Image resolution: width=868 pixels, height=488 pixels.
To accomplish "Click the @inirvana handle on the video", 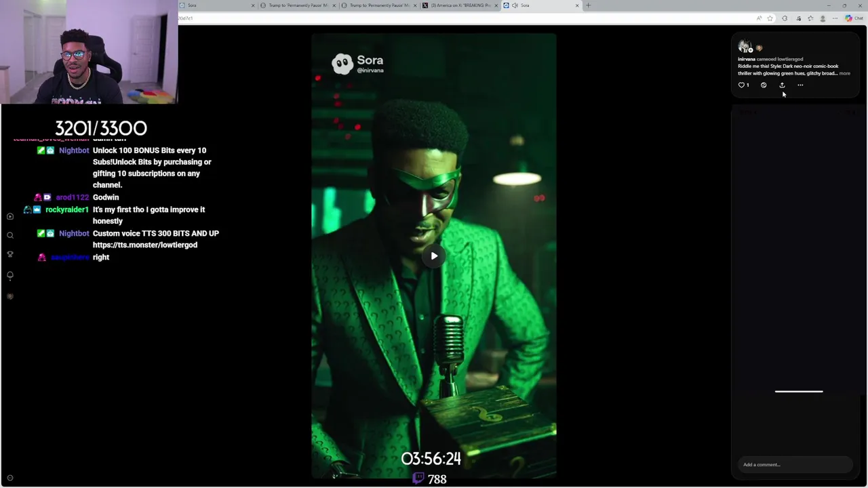I will tap(370, 70).
